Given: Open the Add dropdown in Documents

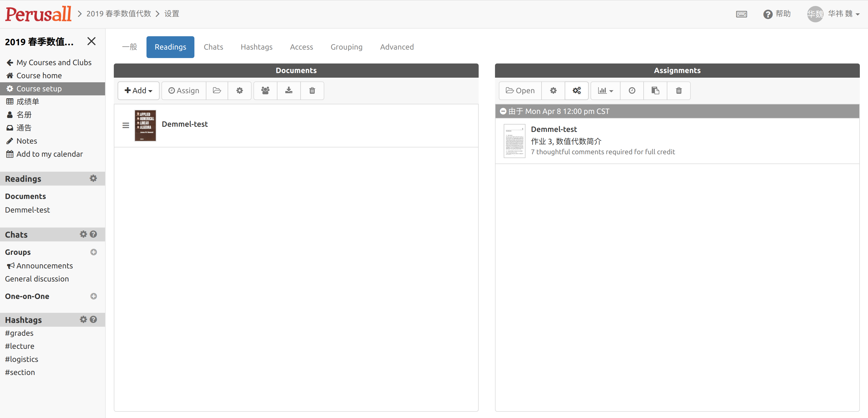Looking at the screenshot, I should [x=139, y=90].
